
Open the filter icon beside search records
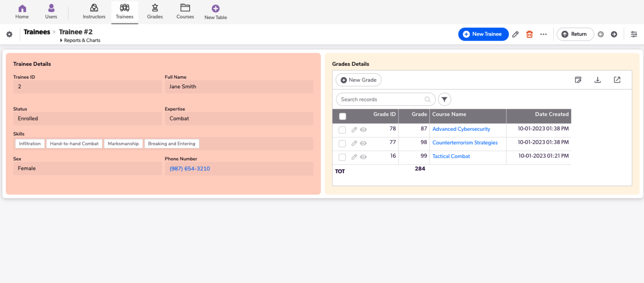pyautogui.click(x=444, y=100)
